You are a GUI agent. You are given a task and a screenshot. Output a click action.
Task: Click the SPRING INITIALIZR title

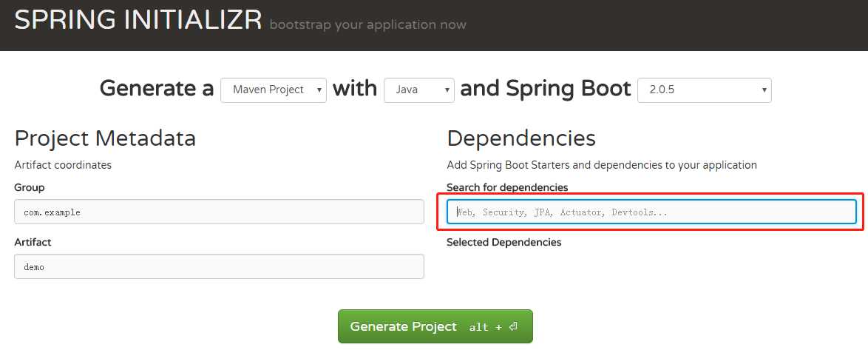[x=138, y=21]
